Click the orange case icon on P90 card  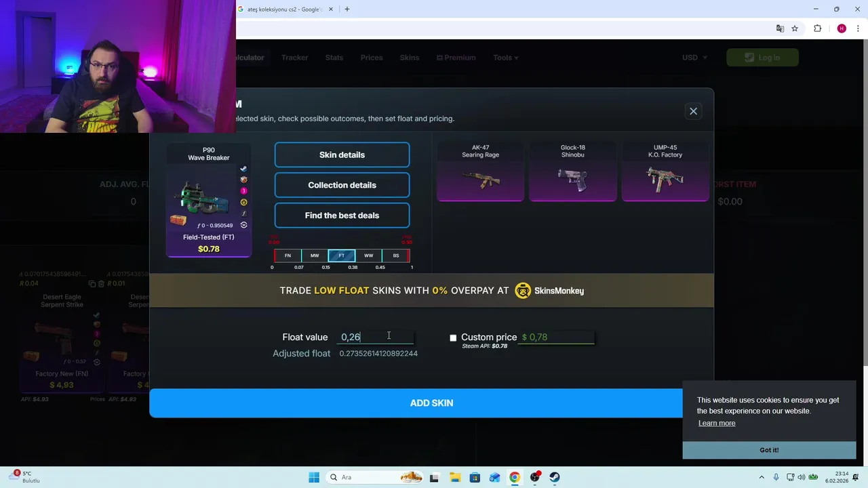click(178, 220)
